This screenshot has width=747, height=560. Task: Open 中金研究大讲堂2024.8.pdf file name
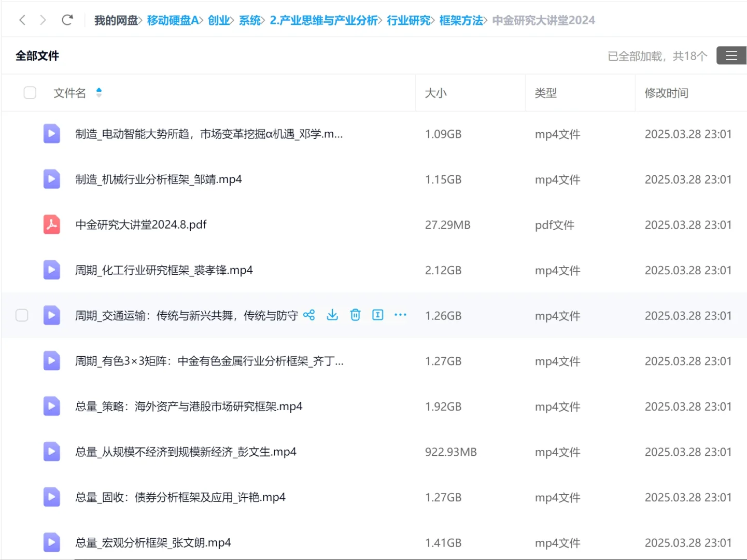pos(141,225)
